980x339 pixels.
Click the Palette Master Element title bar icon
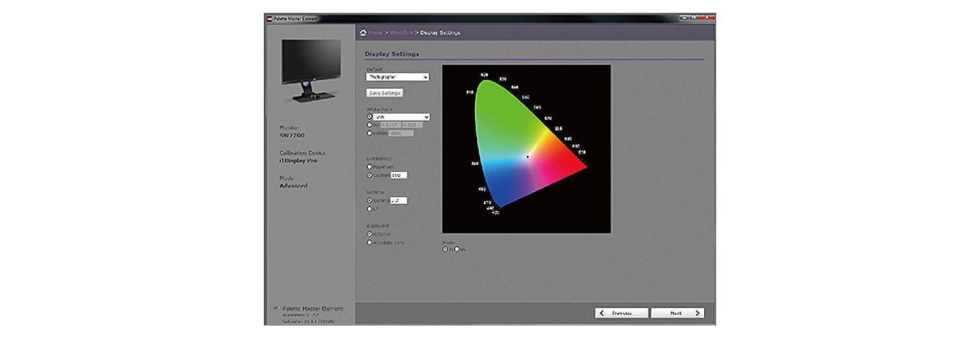click(x=268, y=17)
